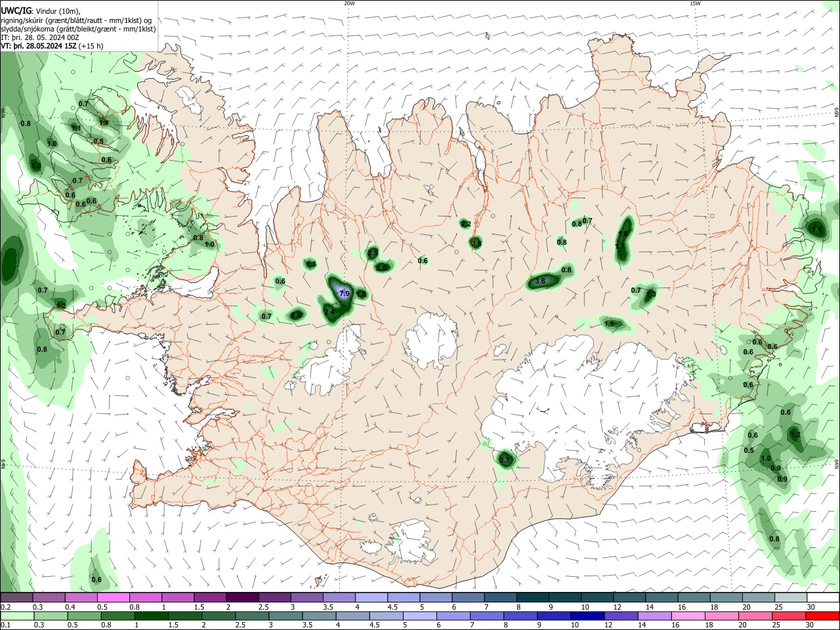Click the 3.6 precipitation value label
Image resolution: width=840 pixels, height=630 pixels.
[540, 281]
